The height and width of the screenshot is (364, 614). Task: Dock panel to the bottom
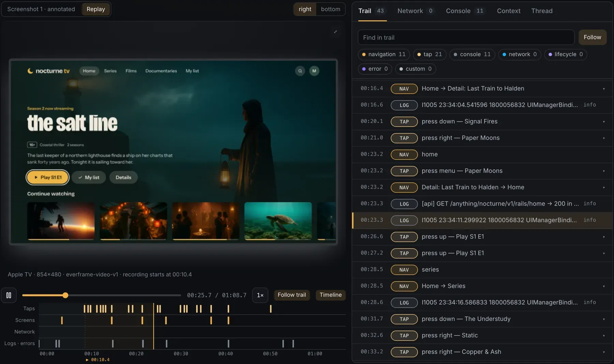tap(331, 9)
